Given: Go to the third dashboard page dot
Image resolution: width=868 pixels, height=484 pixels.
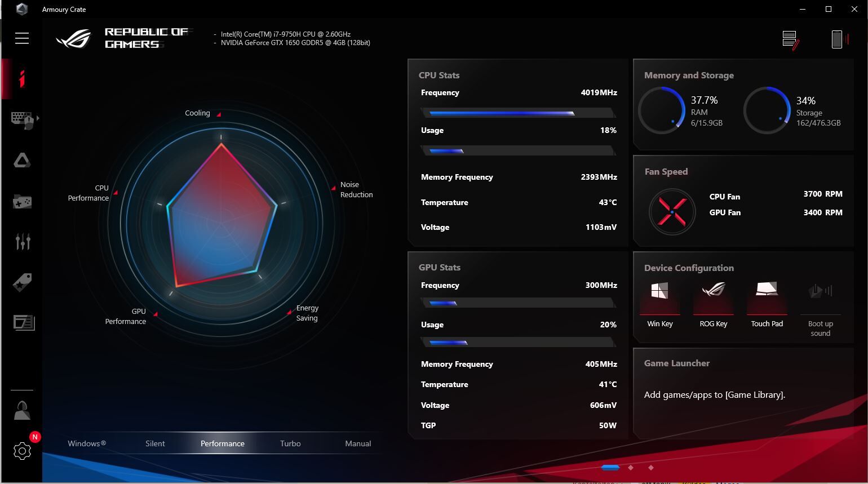Looking at the screenshot, I should click(x=651, y=468).
